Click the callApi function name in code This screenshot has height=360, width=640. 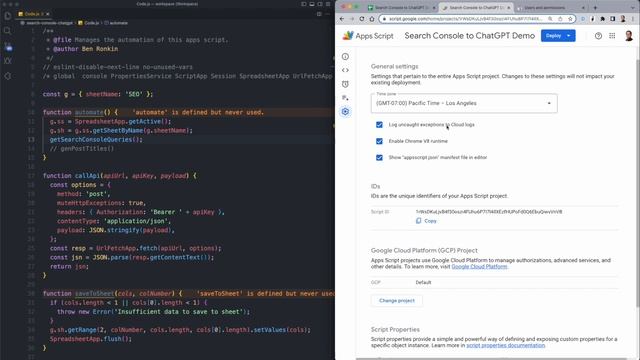point(87,176)
